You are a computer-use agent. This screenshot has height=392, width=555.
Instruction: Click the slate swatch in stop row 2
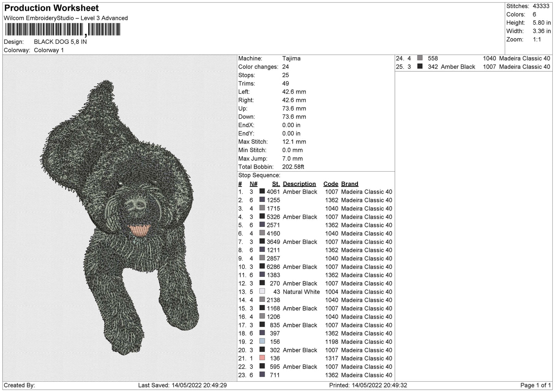[x=262, y=200]
